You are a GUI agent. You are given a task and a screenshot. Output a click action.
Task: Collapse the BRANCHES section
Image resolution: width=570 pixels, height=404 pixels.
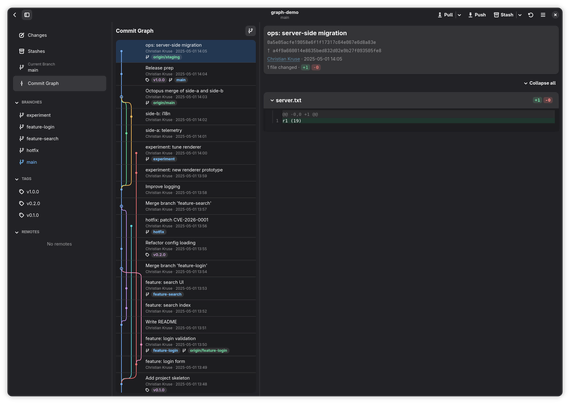[17, 103]
